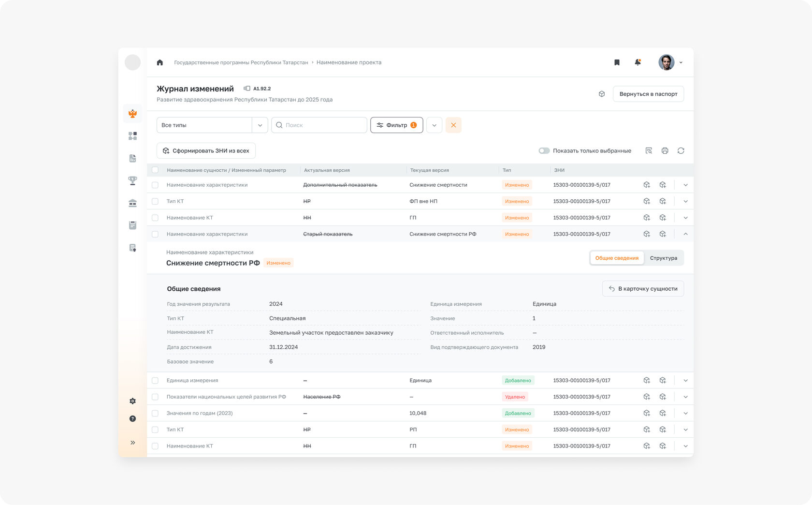812x505 pixels.
Task: Click Вернуться в паспорт button
Action: point(648,94)
